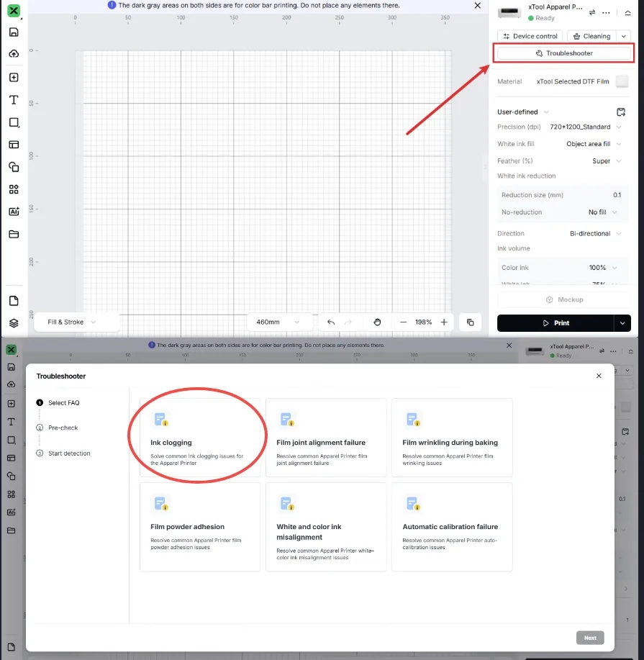
Task: Select White and color ink misalignment card
Action: 326,527
